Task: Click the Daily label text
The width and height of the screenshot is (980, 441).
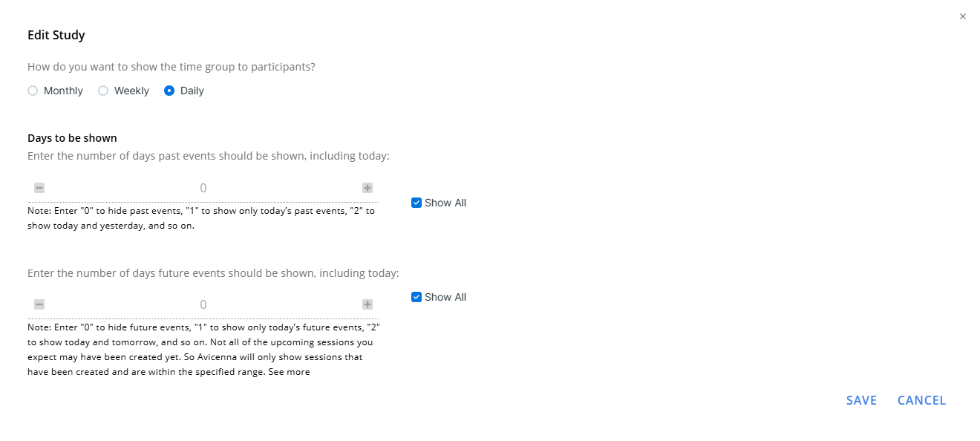Action: 192,91
